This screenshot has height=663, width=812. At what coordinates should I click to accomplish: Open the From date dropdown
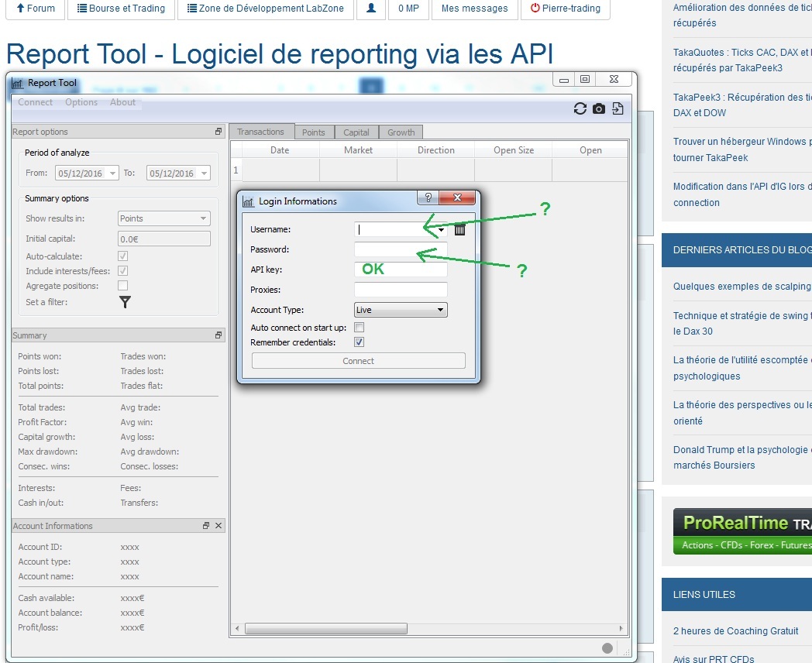coord(112,173)
